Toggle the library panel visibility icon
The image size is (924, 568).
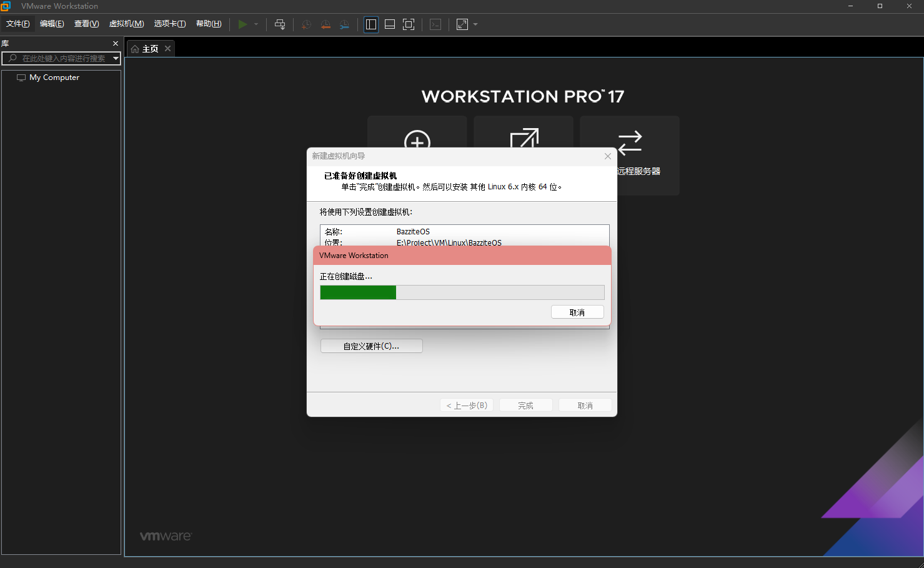[370, 24]
